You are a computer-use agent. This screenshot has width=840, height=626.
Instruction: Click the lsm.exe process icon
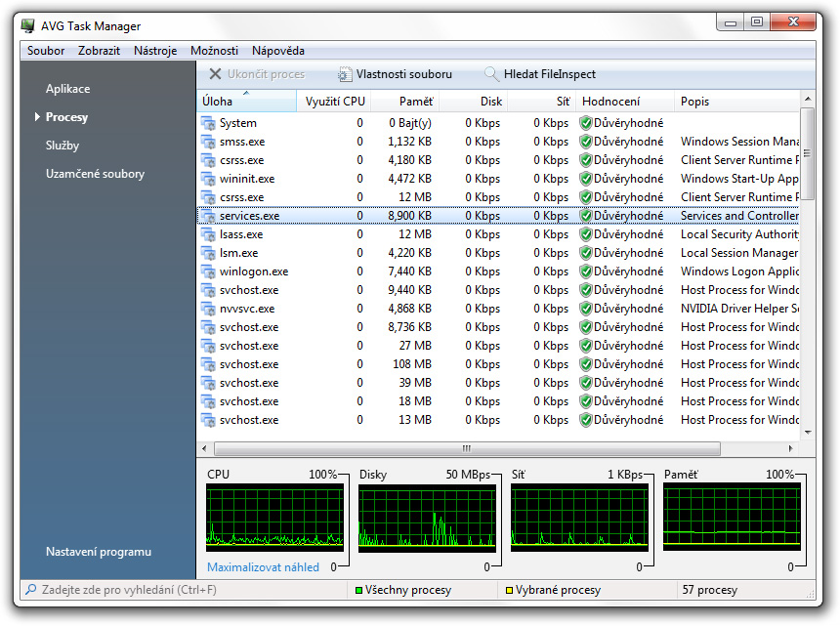tap(208, 253)
